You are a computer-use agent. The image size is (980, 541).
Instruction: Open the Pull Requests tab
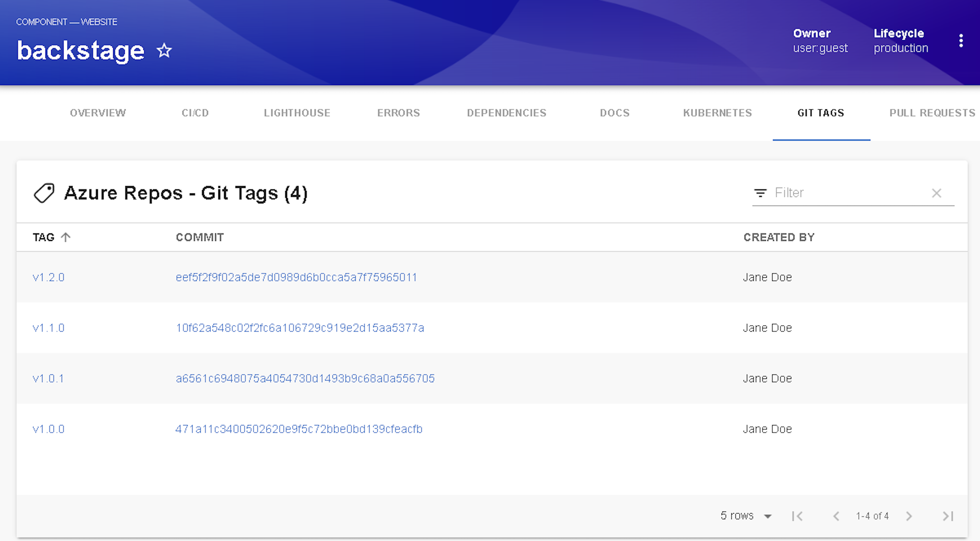point(932,113)
